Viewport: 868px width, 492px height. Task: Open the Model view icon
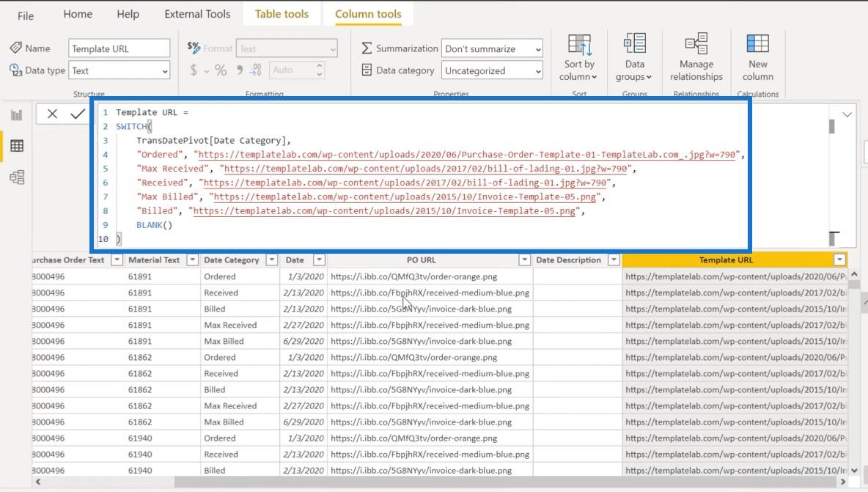pyautogui.click(x=17, y=177)
